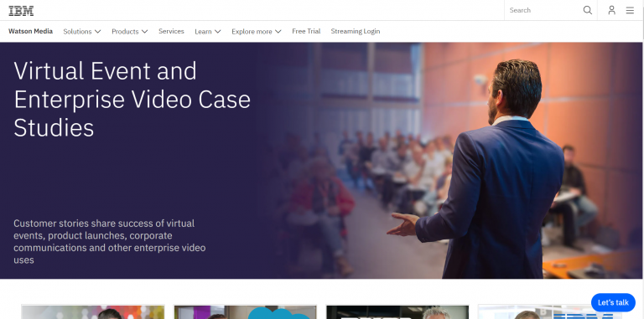Expand the Solutions dropdown
Viewport: 644px width, 319px height.
click(x=81, y=32)
